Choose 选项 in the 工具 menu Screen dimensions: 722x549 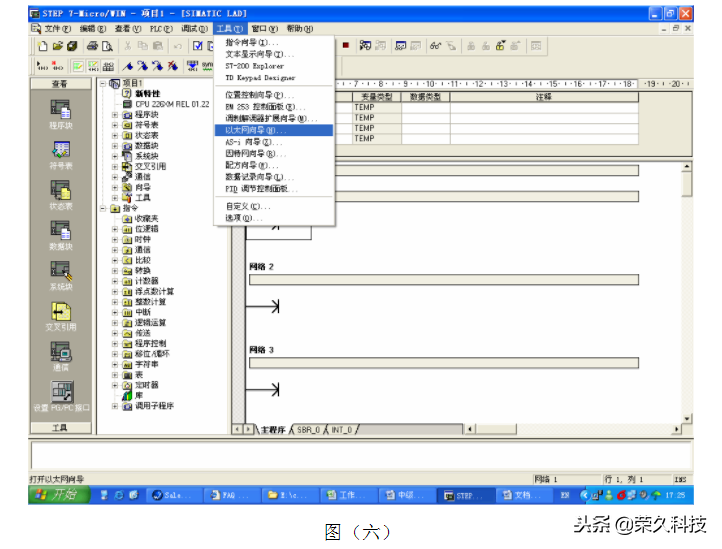(243, 217)
